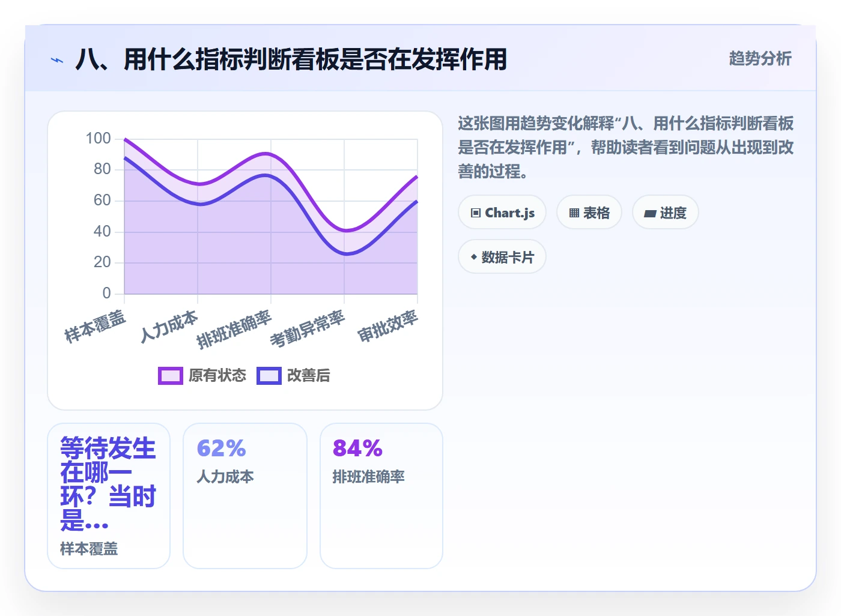Image resolution: width=841 pixels, height=616 pixels.
Task: Select the 进度 tag chip
Action: [x=666, y=213]
